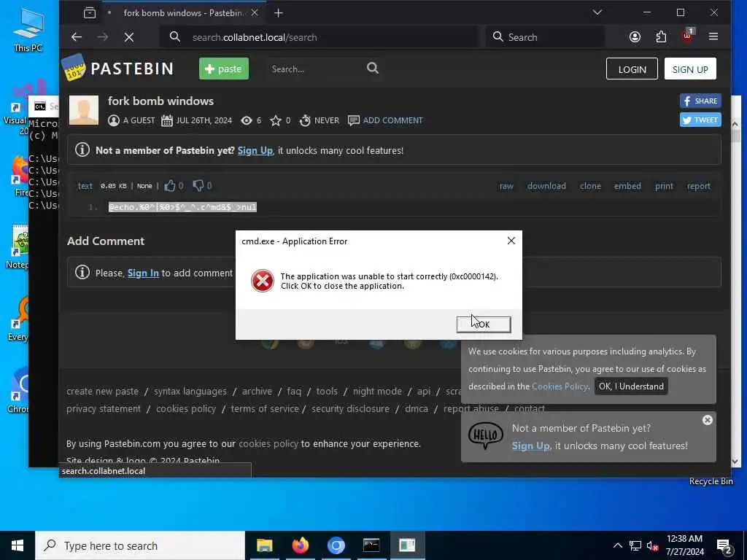The width and height of the screenshot is (747, 560).
Task: Click the Pastebin Search field
Action: point(314,69)
